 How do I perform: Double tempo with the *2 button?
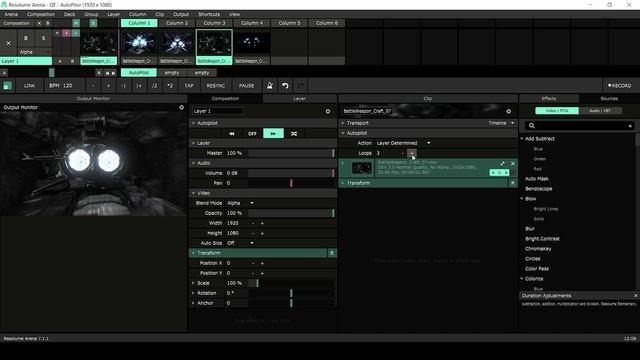(x=170, y=86)
